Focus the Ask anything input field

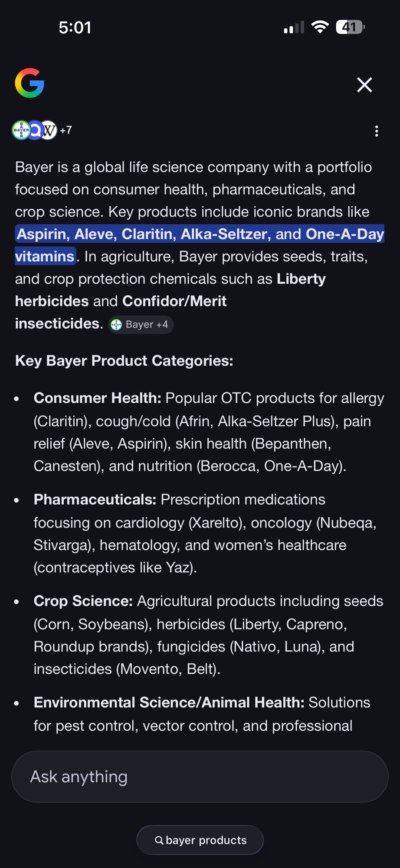[x=200, y=776]
